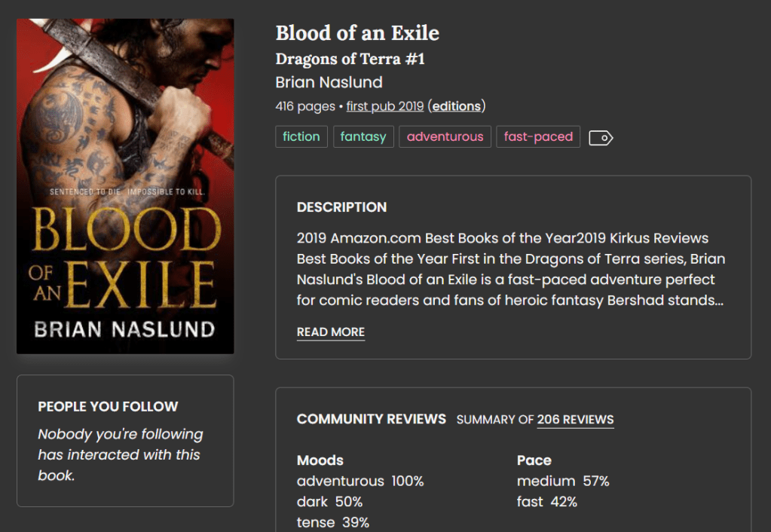Select the fantasy genre tag
Viewport: 771px width, 532px height.
[x=363, y=137]
